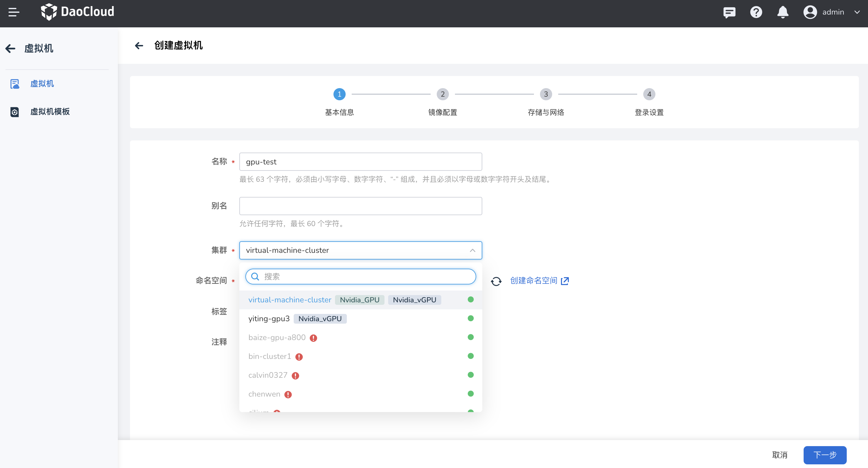Click green status dot for baize-gpu-a800

pos(471,337)
